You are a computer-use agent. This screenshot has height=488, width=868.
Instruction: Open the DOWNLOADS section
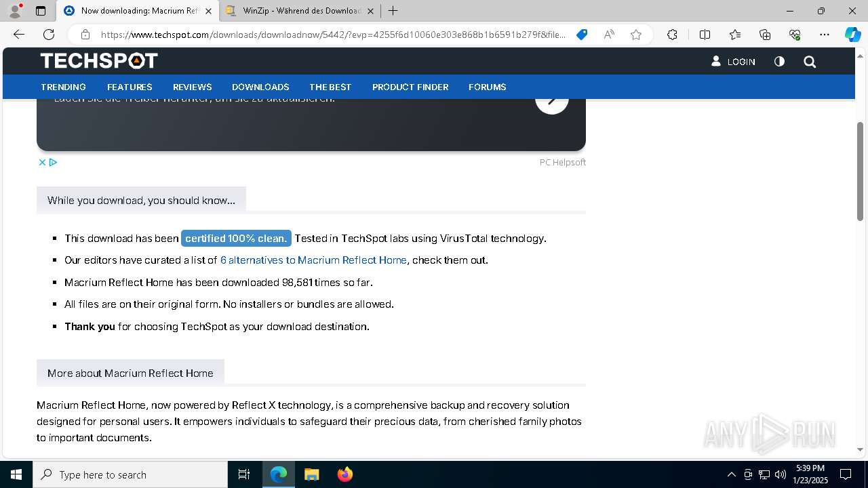pos(260,87)
